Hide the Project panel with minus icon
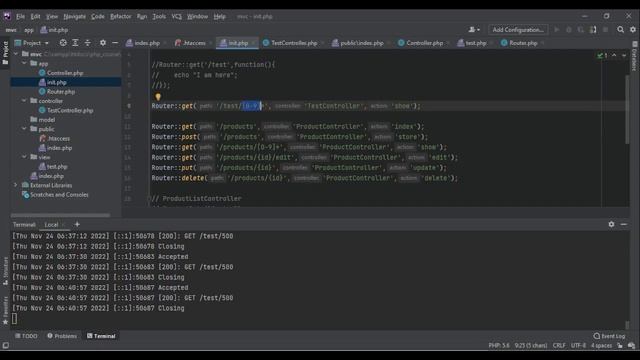The height and width of the screenshot is (360, 640). tap(115, 43)
